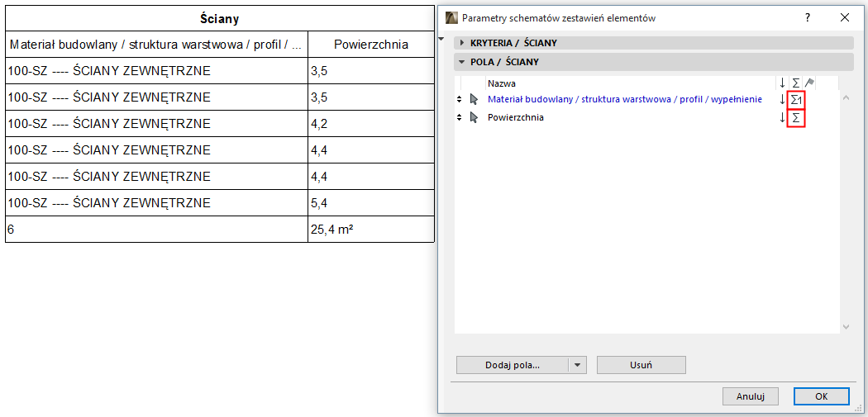Click small triangle at dialog's left edge
868x417 pixels.
tap(441, 39)
